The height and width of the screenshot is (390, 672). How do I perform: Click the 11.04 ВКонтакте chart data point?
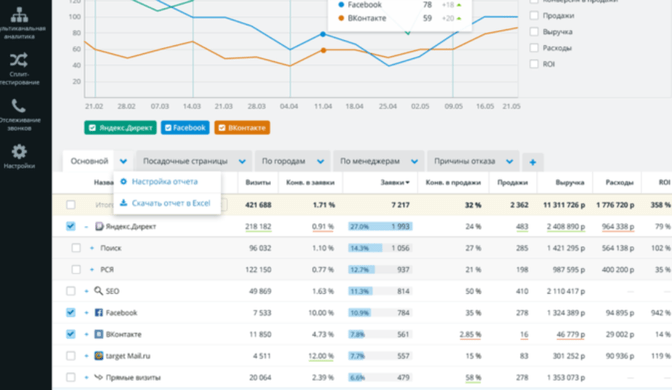click(x=323, y=50)
